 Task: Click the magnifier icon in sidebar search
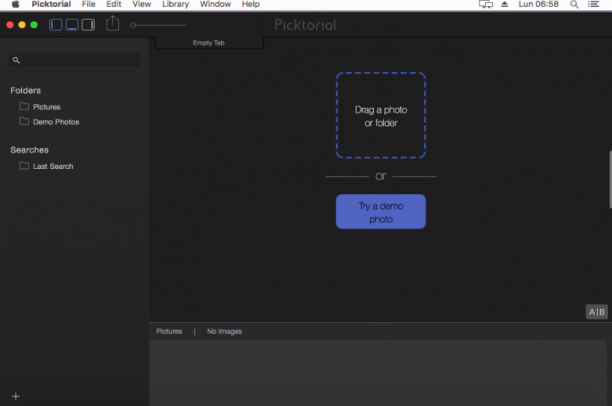16,60
